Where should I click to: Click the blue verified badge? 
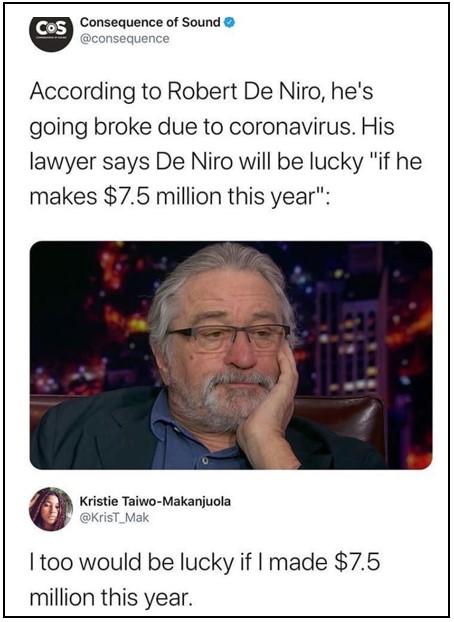(x=230, y=23)
